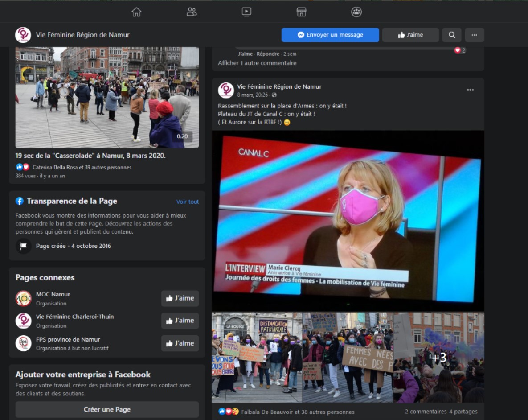Image resolution: width=528 pixels, height=420 pixels.
Task: Click the search magnifier icon on page header
Action: [x=452, y=35]
